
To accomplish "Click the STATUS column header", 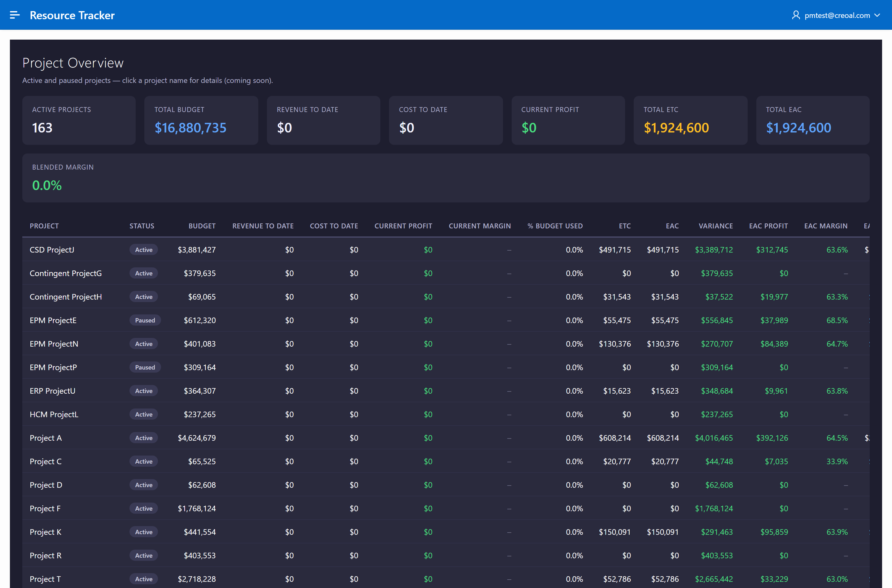I will pos(142,226).
